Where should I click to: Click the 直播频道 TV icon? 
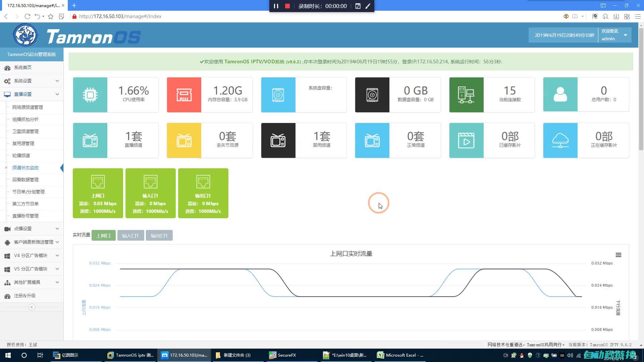[x=90, y=140]
